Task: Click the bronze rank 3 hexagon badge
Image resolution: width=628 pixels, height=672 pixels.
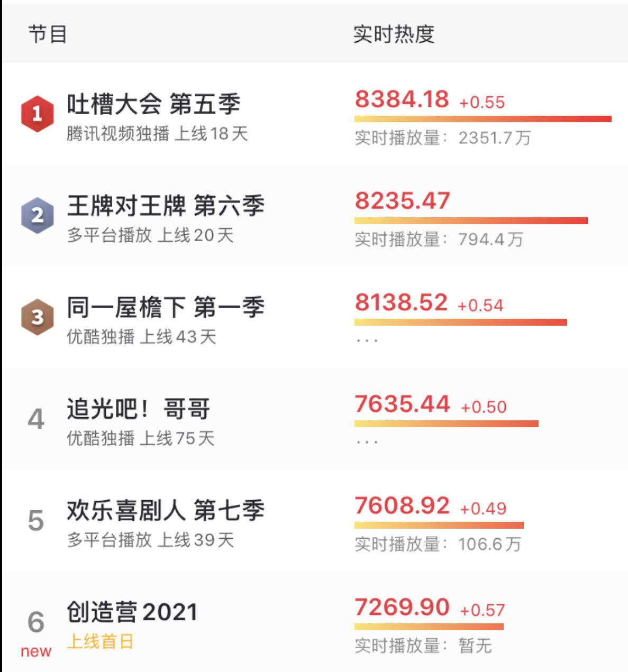Action: pyautogui.click(x=37, y=317)
